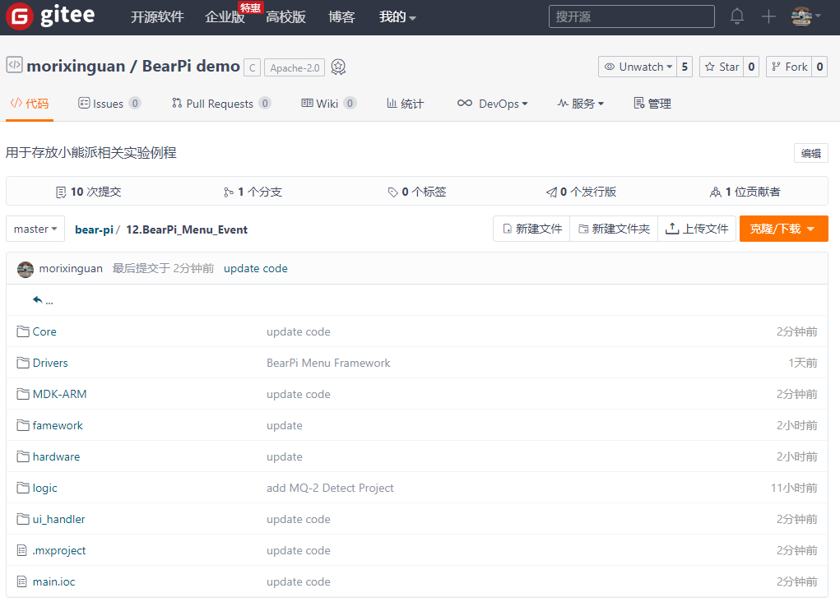Image resolution: width=840 pixels, height=616 pixels.
Task: Click the Apache-2.0 license badge
Action: pos(295,68)
